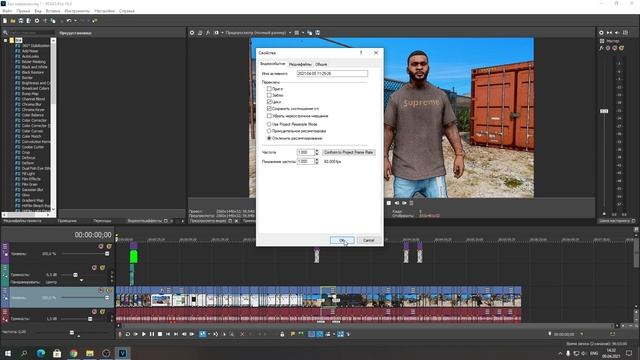Save project with the toolbar disk icon
Screen dimensions: 640x360
pyautogui.click(x=21, y=20)
